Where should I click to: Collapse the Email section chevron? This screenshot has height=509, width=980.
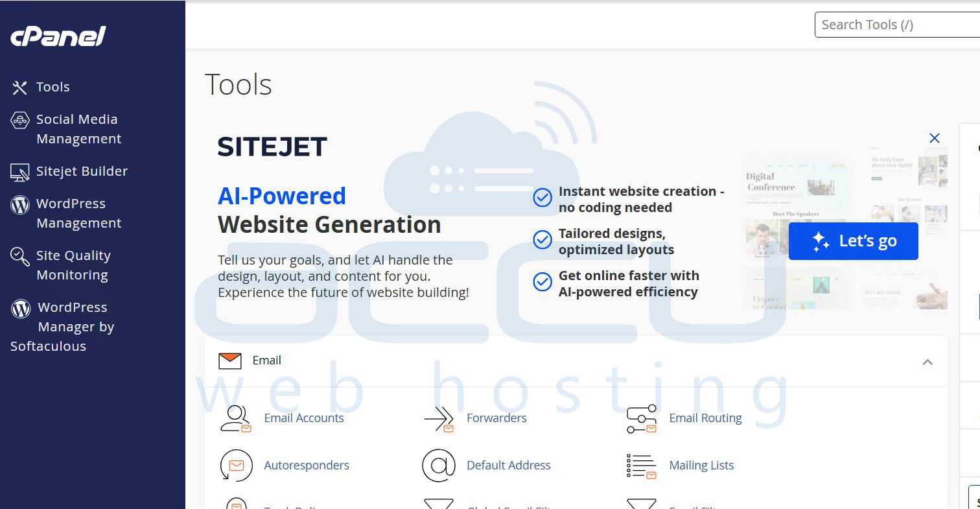[x=927, y=362]
